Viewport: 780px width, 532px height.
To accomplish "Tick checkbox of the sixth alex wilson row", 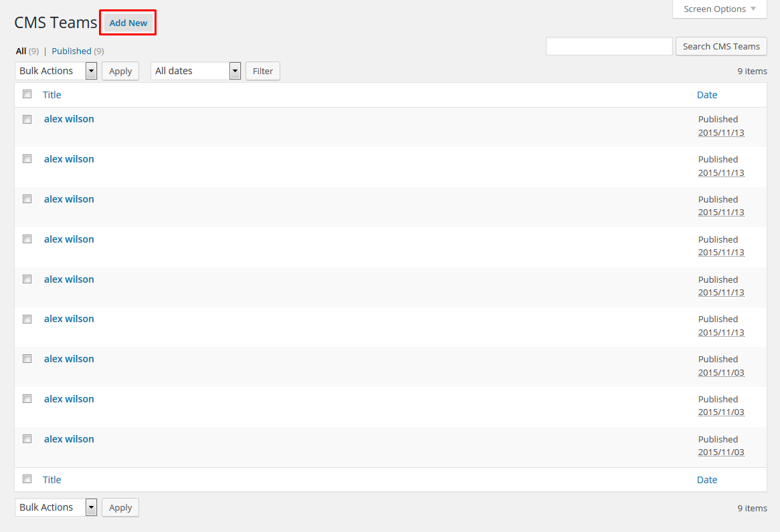I will click(x=27, y=319).
